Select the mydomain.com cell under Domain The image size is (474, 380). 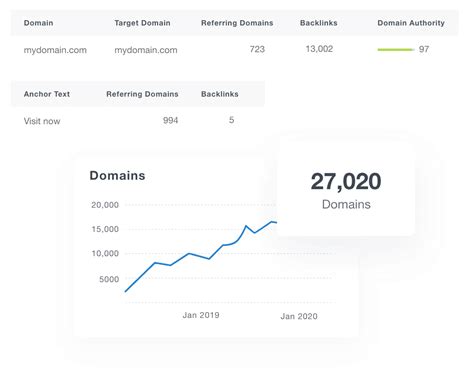[55, 50]
